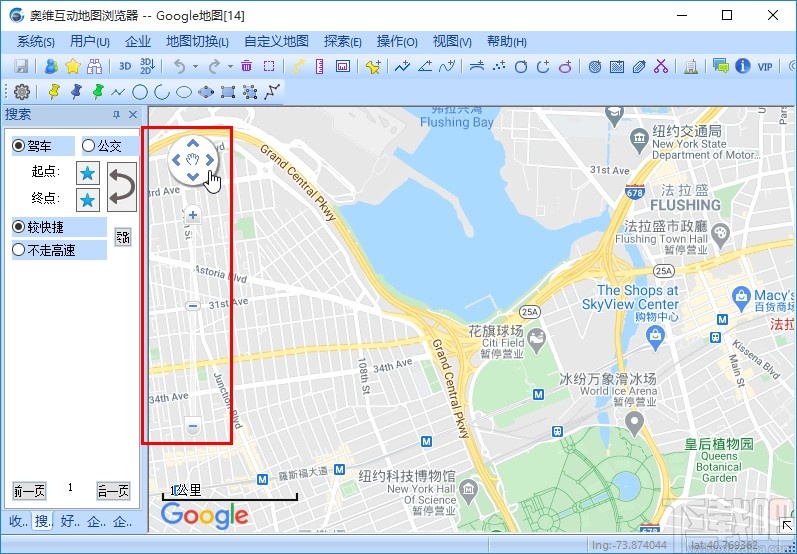Screen dimensions: 797x554
Task: Toggle the 3D/2D switch icon
Action: (x=147, y=66)
